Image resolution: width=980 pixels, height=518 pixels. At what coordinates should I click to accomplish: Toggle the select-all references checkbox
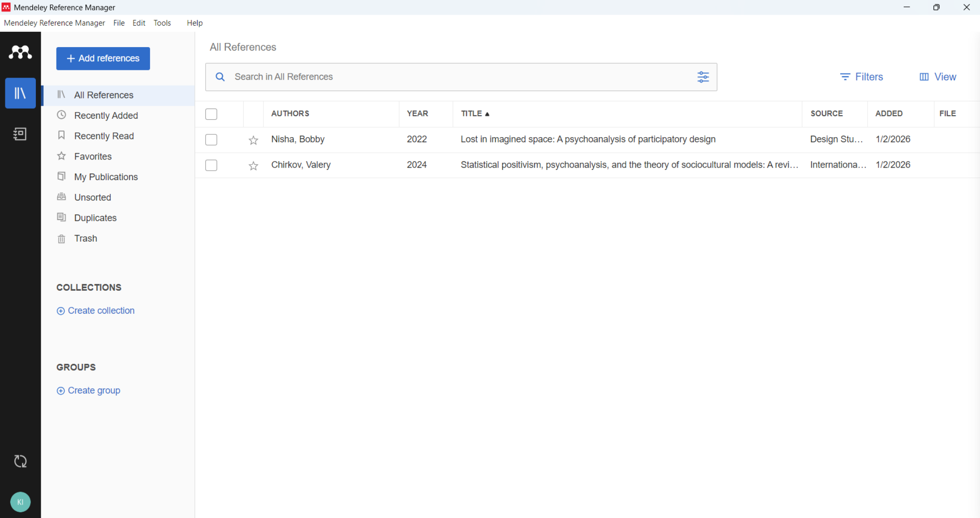click(x=211, y=114)
